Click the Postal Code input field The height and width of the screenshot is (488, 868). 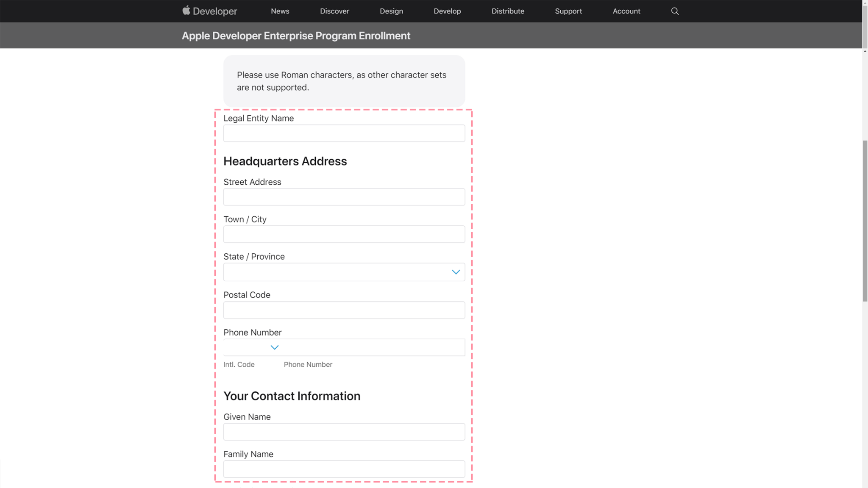tap(344, 310)
